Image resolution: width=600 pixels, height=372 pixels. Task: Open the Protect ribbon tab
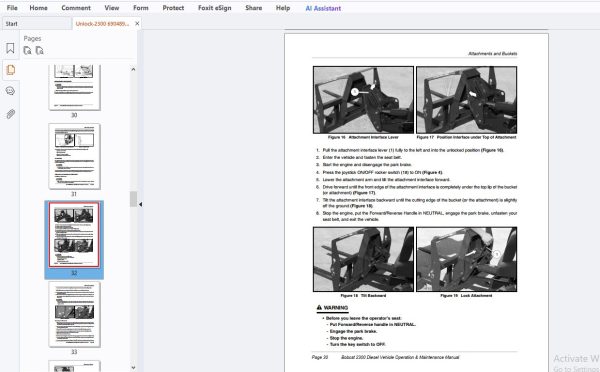click(173, 8)
